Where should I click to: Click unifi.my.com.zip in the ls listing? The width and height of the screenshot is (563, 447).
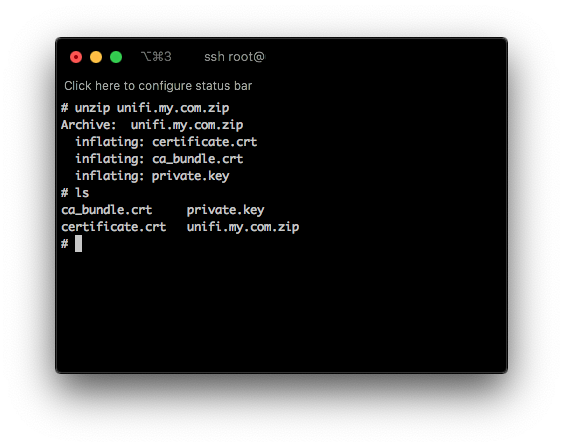[x=243, y=227]
